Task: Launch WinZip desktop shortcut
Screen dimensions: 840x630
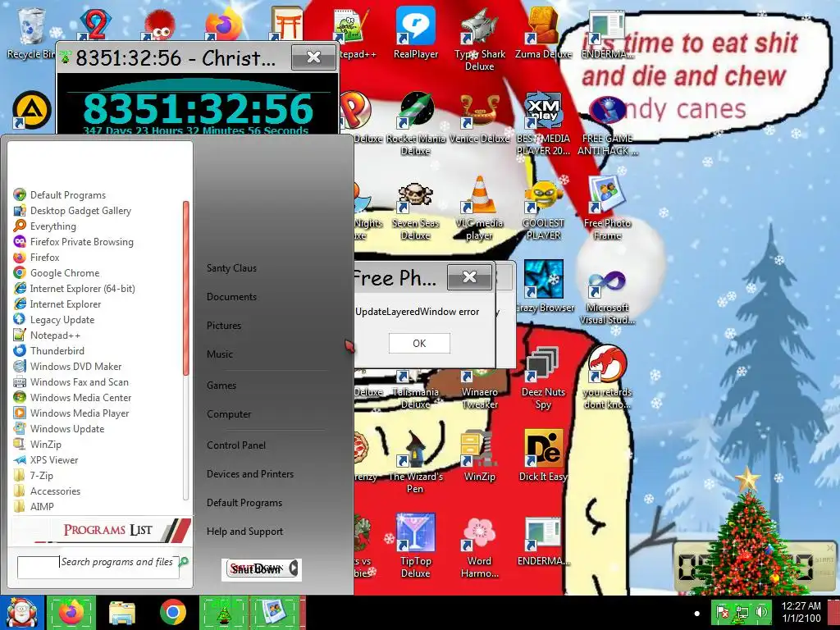Action: [479, 457]
